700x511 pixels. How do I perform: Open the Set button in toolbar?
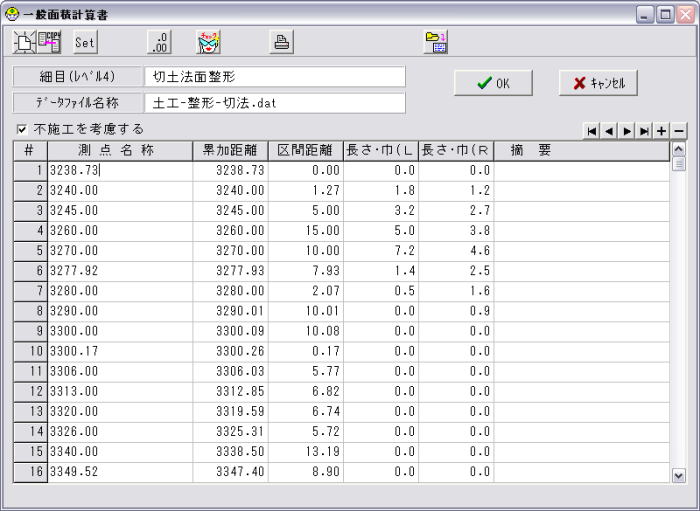[x=85, y=42]
